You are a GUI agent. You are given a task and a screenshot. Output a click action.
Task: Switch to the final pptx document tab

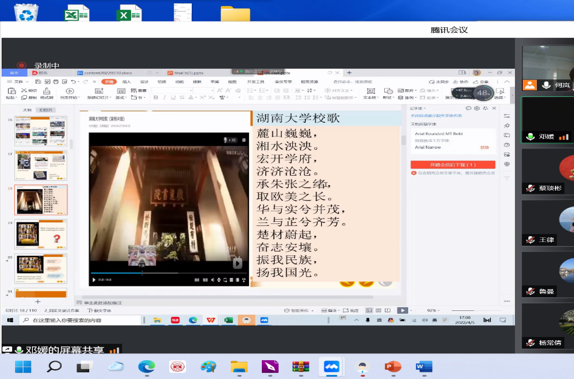click(x=189, y=73)
